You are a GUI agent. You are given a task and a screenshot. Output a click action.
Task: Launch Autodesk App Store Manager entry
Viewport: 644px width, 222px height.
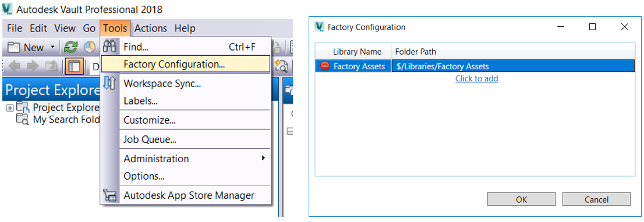[186, 195]
